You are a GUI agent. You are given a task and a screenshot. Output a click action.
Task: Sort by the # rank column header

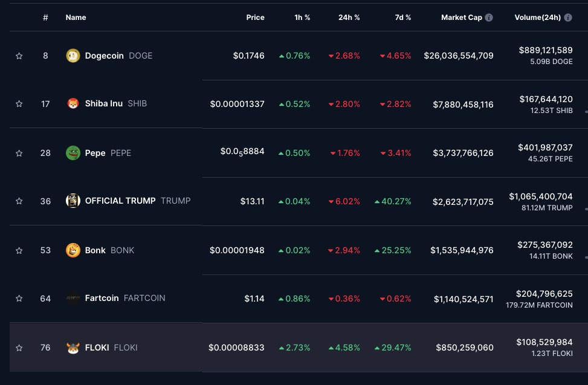(x=45, y=18)
